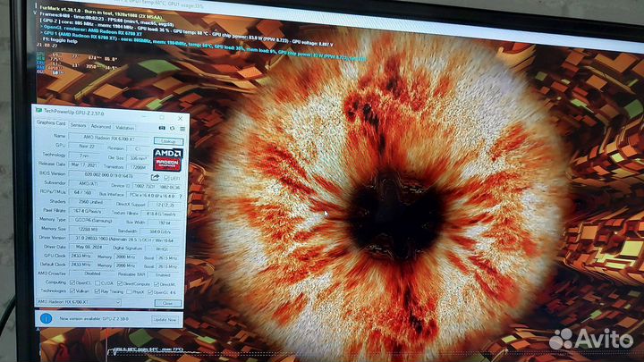Click the Update Now button
The width and height of the screenshot is (644, 362).
click(165, 319)
